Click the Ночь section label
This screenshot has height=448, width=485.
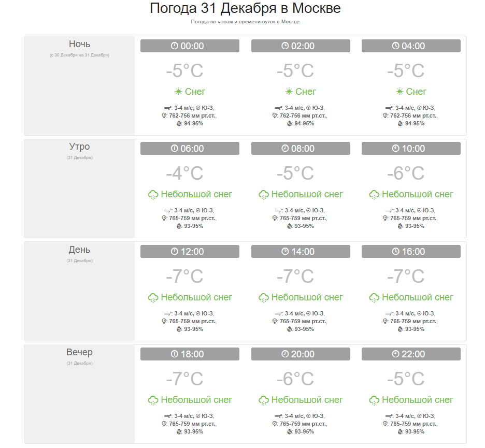[79, 44]
